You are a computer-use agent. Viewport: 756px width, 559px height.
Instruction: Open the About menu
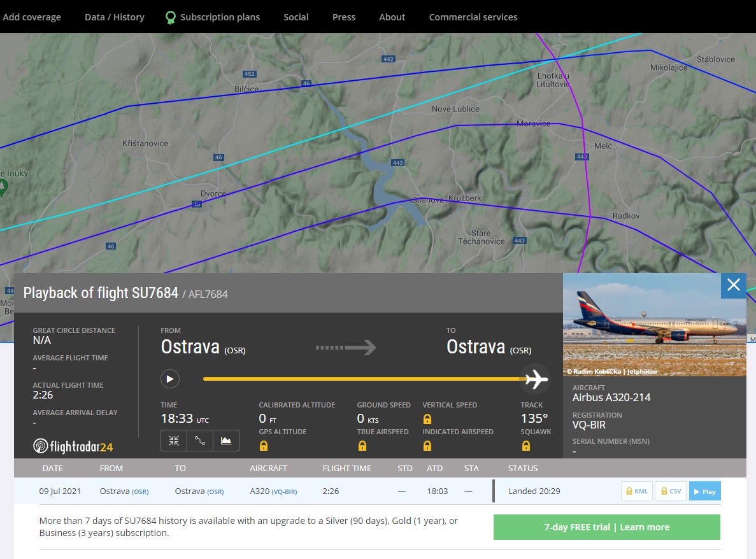[x=392, y=17]
